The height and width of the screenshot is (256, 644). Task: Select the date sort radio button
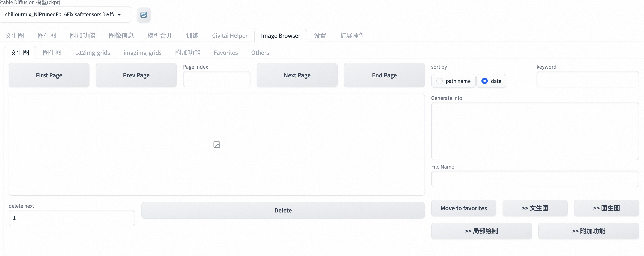(x=485, y=81)
